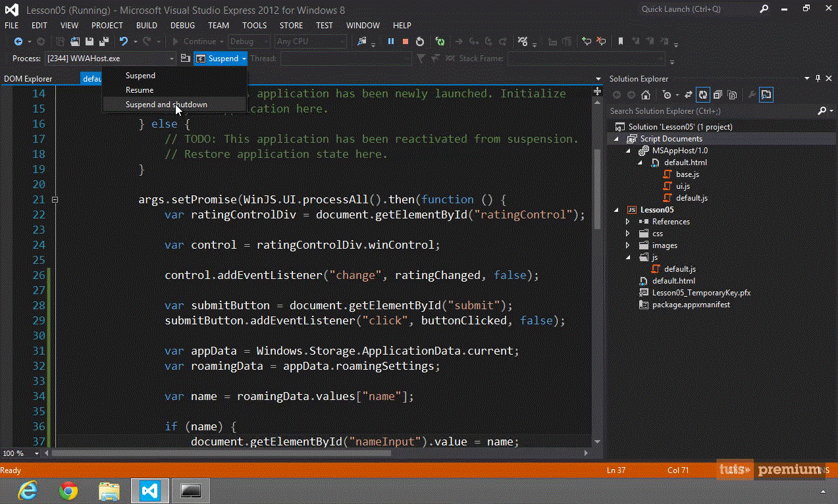The width and height of the screenshot is (838, 504).
Task: Collapse the code block at line 21
Action: click(x=55, y=199)
